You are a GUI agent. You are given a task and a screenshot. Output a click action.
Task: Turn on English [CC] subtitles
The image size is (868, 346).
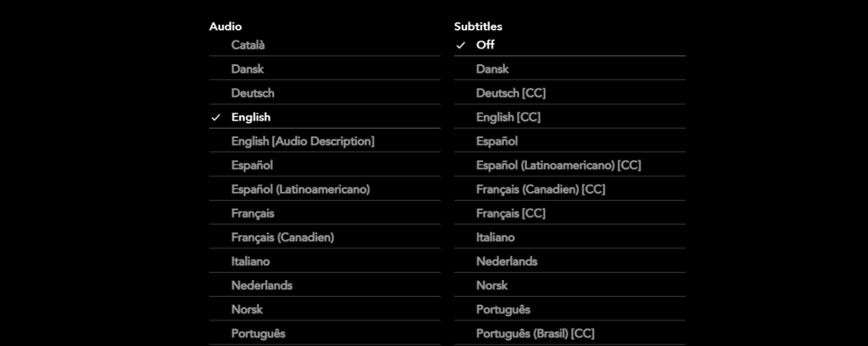click(569, 116)
